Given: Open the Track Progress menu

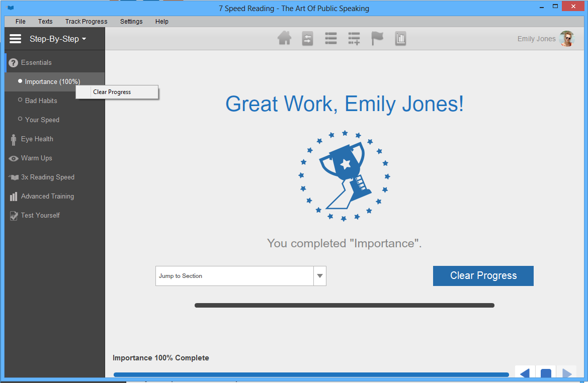Looking at the screenshot, I should (x=86, y=22).
